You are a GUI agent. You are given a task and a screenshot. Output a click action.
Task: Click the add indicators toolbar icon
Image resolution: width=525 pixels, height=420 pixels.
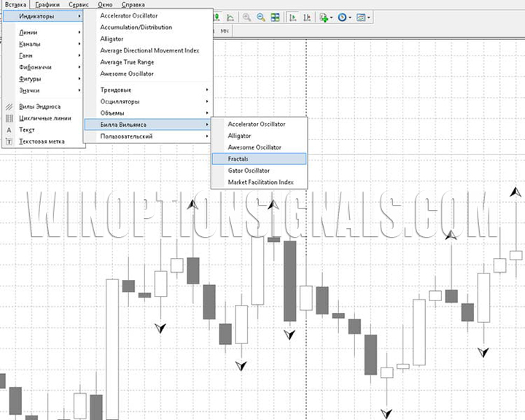324,17
